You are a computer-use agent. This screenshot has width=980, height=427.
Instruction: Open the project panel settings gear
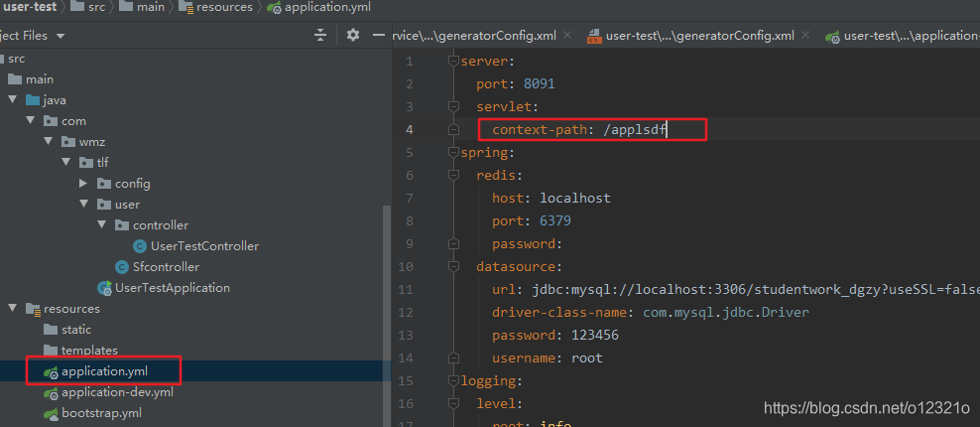(x=353, y=35)
